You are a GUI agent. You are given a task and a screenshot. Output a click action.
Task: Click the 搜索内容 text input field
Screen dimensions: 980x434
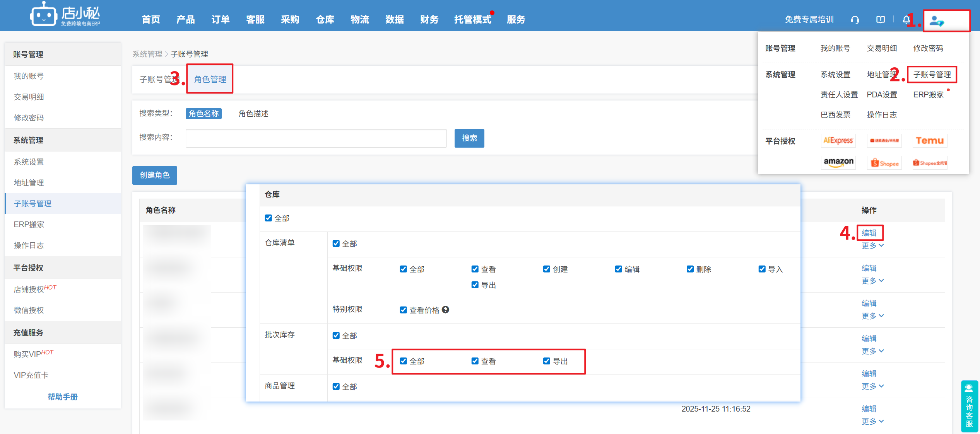[x=316, y=138]
